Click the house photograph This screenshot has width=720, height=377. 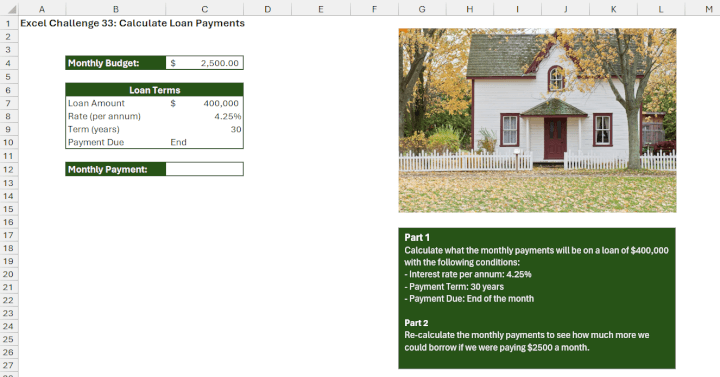537,120
